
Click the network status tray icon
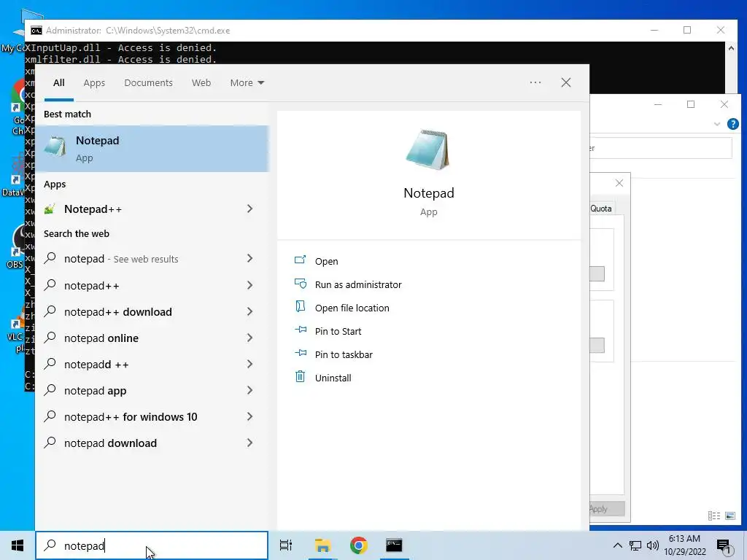[x=635, y=545]
